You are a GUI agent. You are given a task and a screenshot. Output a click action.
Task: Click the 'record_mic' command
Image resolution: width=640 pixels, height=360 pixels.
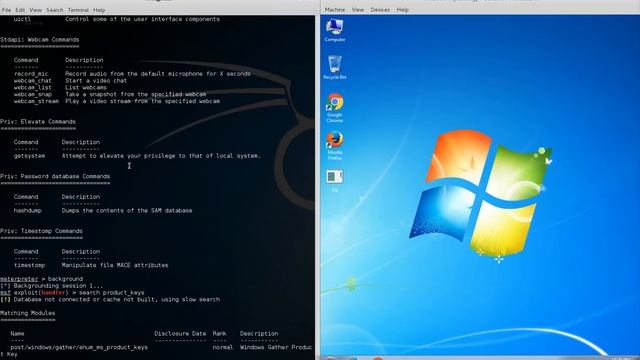point(31,74)
